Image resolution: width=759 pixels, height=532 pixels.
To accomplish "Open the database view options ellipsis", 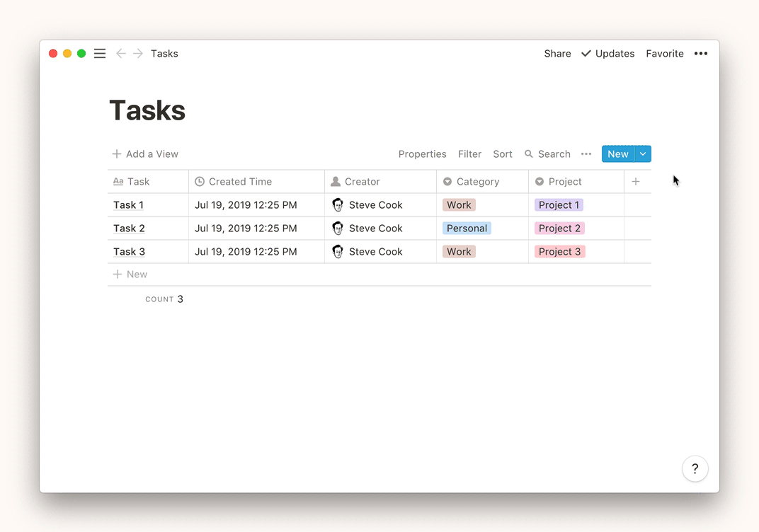I will pyautogui.click(x=586, y=154).
